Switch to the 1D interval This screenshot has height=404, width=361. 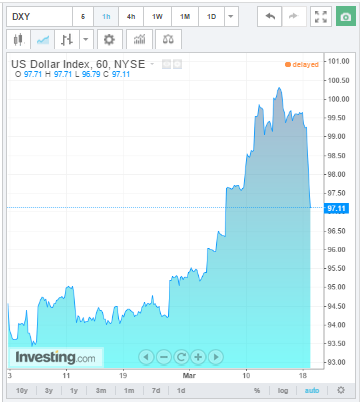pyautogui.click(x=211, y=16)
